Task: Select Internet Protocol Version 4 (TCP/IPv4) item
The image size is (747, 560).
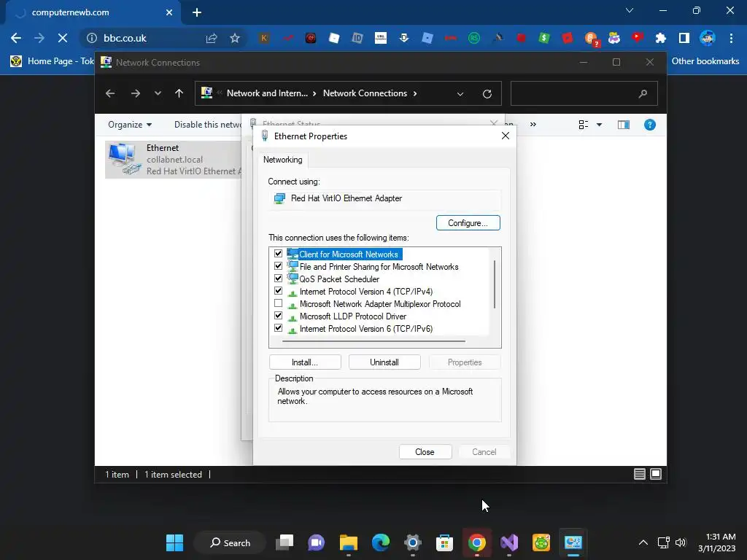Action: [x=366, y=292]
